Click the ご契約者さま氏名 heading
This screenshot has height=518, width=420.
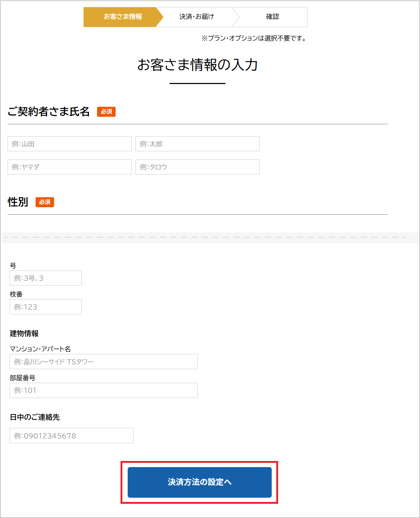coord(49,111)
